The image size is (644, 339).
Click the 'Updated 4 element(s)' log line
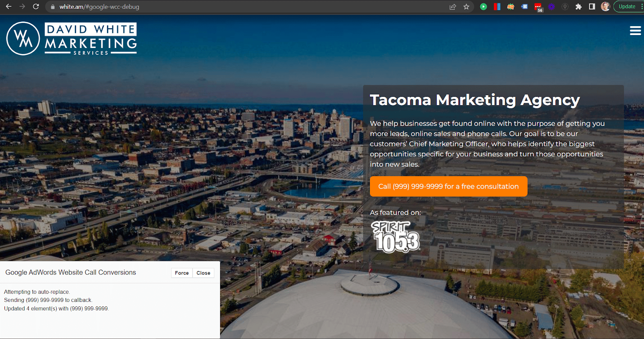coord(56,308)
